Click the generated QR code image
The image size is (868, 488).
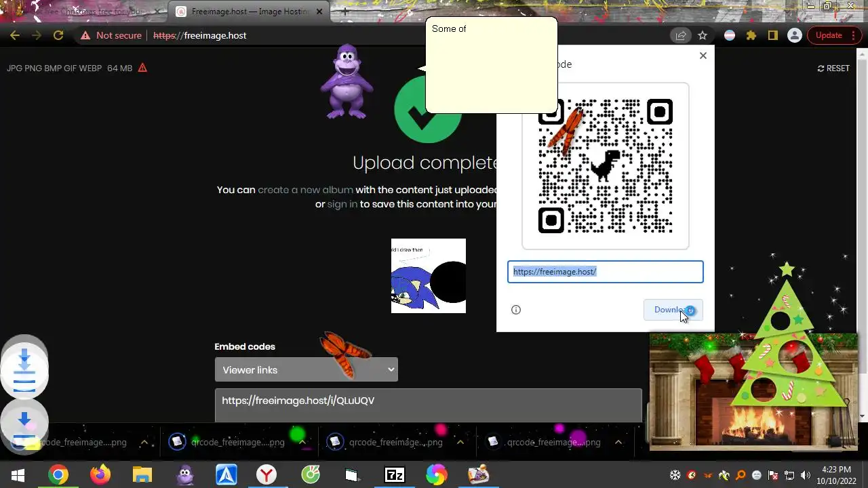606,166
